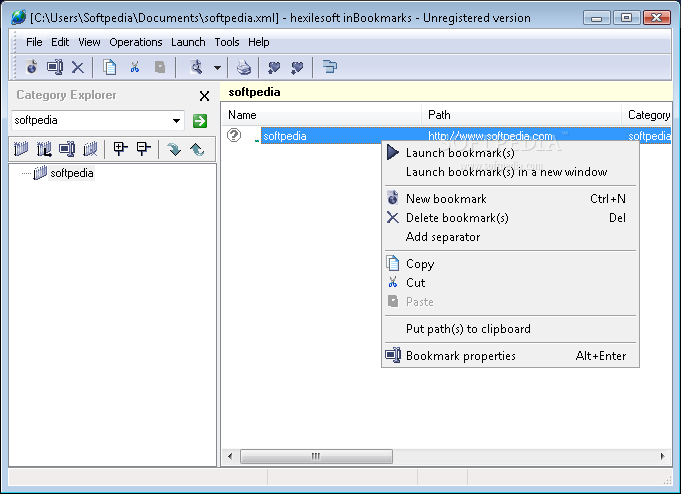Image resolution: width=681 pixels, height=494 pixels.
Task: Click the Category column header
Action: click(x=647, y=115)
